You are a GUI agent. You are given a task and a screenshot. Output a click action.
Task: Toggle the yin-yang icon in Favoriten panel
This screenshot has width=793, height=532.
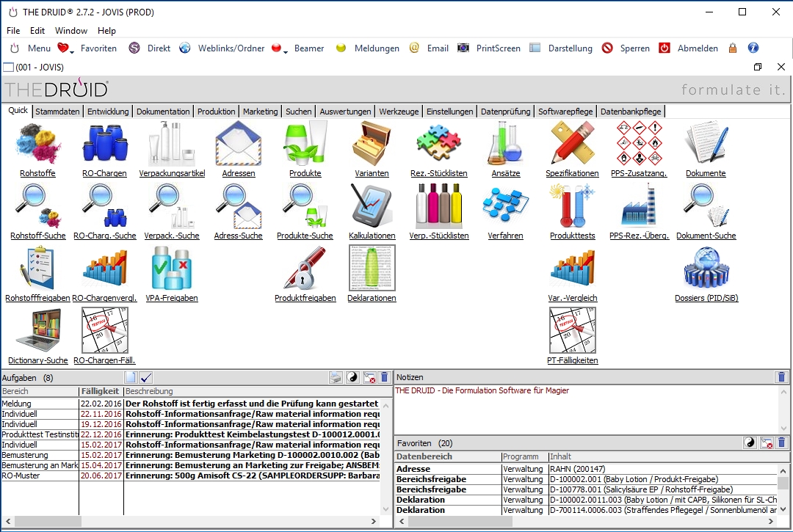click(x=750, y=442)
